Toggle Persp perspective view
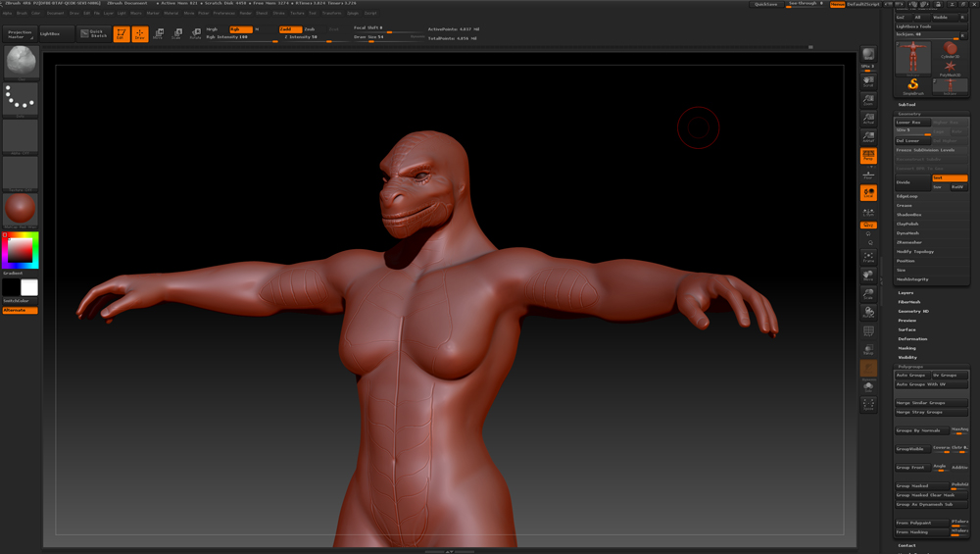The height and width of the screenshot is (554, 980). click(868, 156)
